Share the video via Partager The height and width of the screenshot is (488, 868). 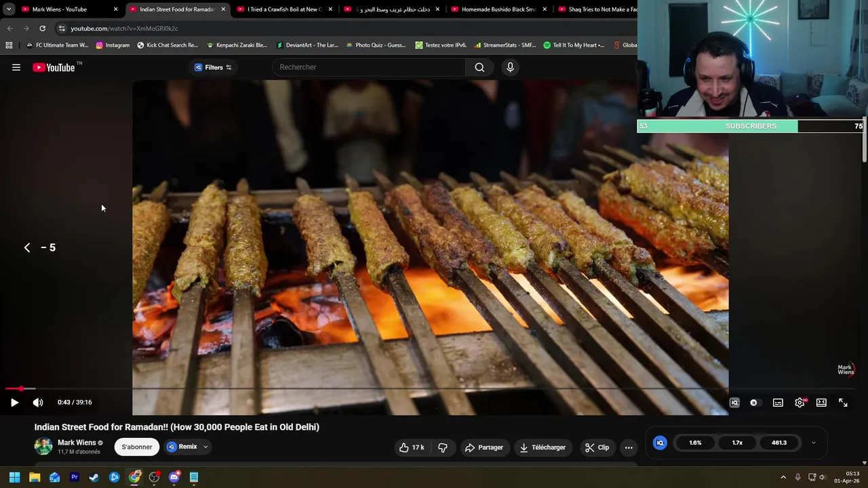484,447
